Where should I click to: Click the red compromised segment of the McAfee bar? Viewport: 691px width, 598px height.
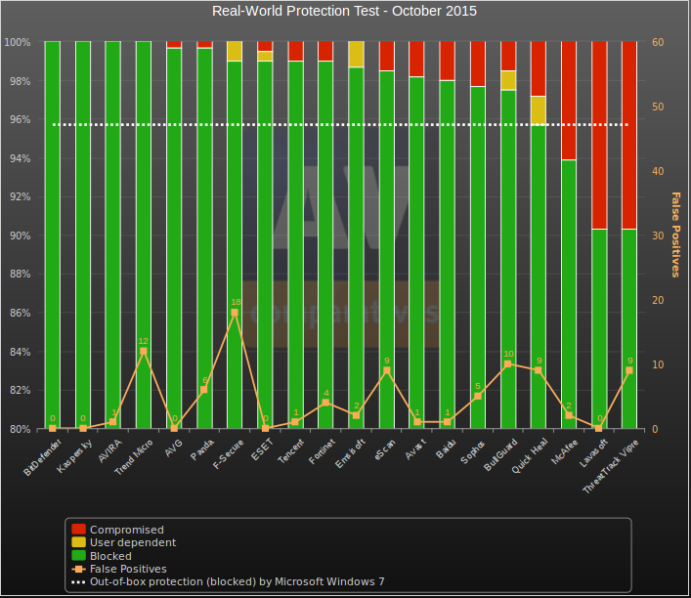(x=569, y=100)
